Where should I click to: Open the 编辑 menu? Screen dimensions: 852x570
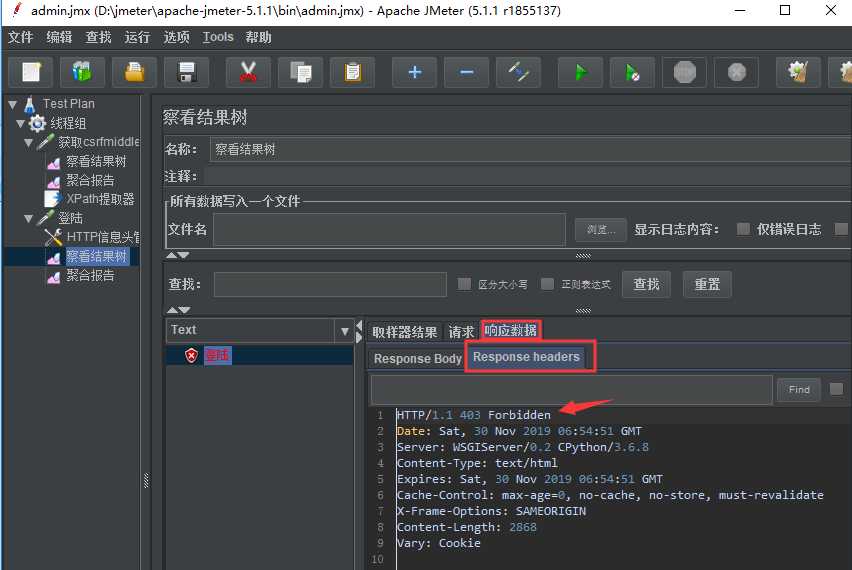(59, 37)
